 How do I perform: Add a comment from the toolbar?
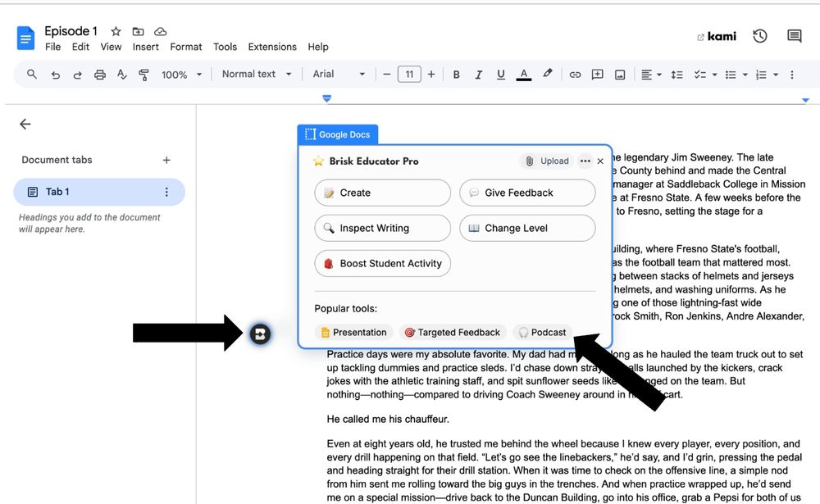click(597, 75)
